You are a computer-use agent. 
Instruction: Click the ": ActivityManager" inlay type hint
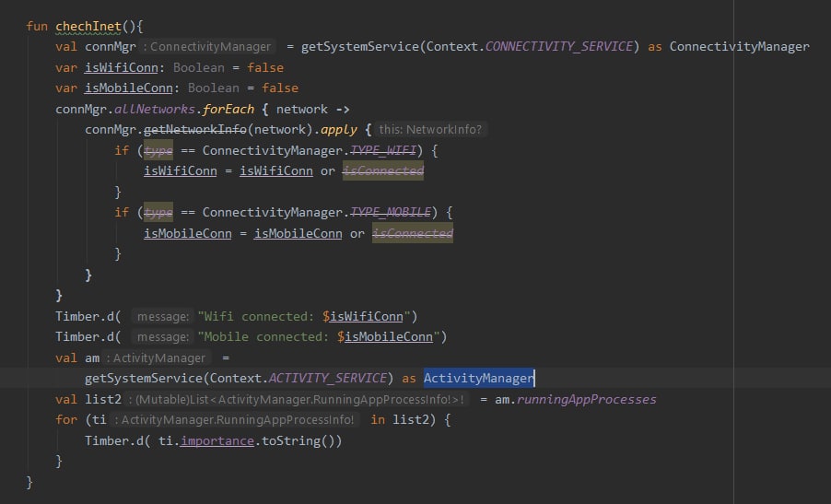pyautogui.click(x=156, y=358)
